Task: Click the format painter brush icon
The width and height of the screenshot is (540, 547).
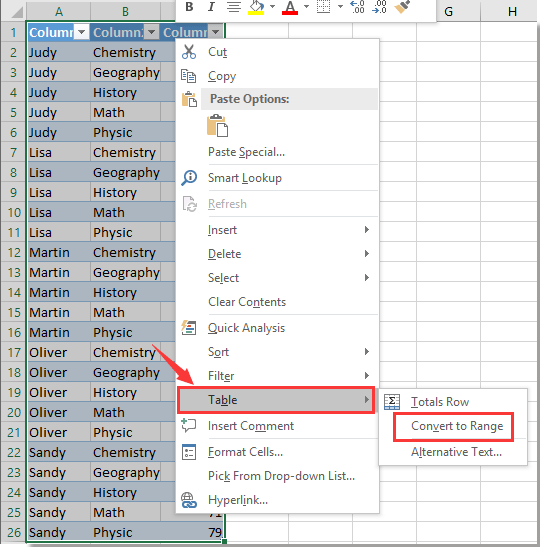Action: click(402, 7)
